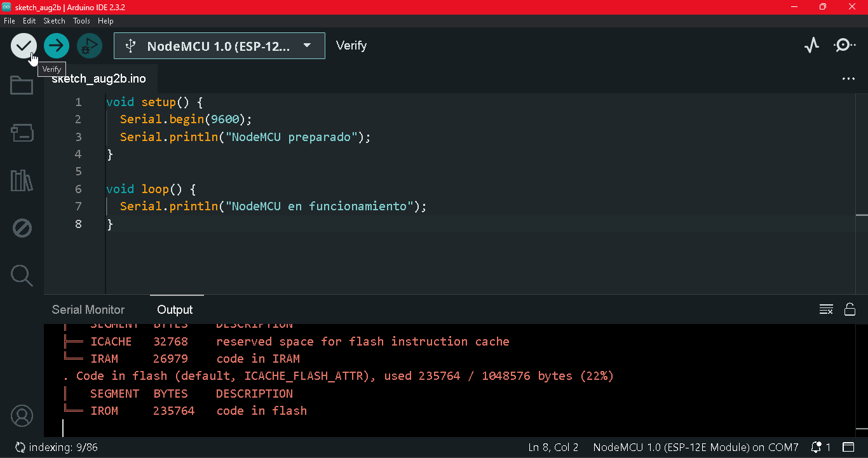
Task: Open the Serial Plotter
Action: (811, 46)
